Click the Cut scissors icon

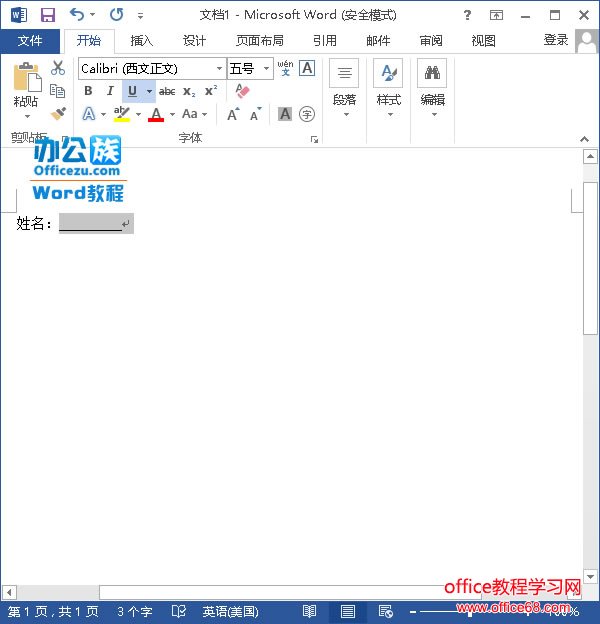pos(58,68)
